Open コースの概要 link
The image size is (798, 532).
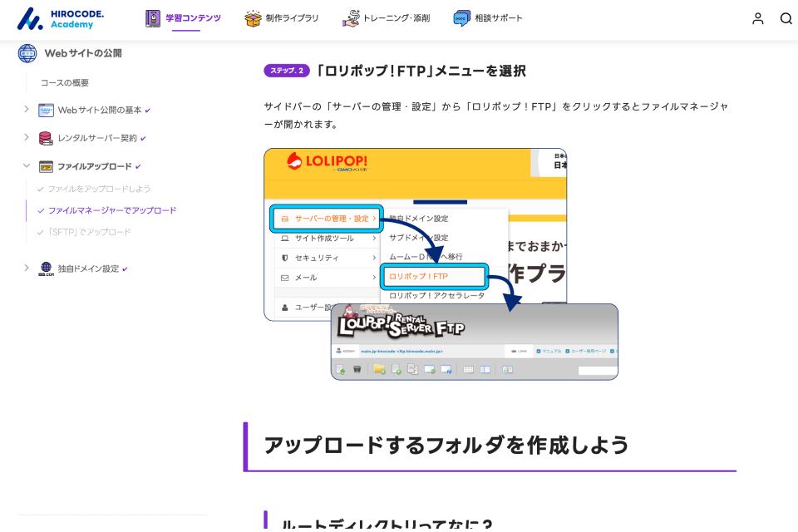pos(65,83)
